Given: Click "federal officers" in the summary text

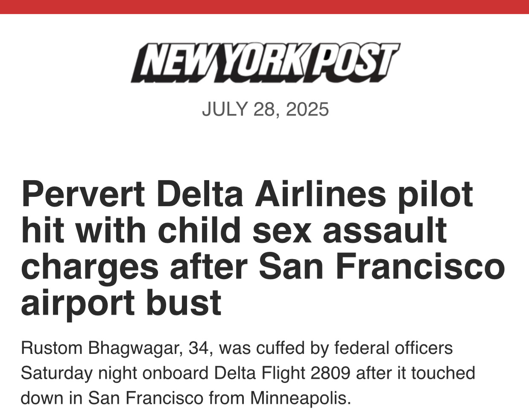Looking at the screenshot, I should click(393, 348).
